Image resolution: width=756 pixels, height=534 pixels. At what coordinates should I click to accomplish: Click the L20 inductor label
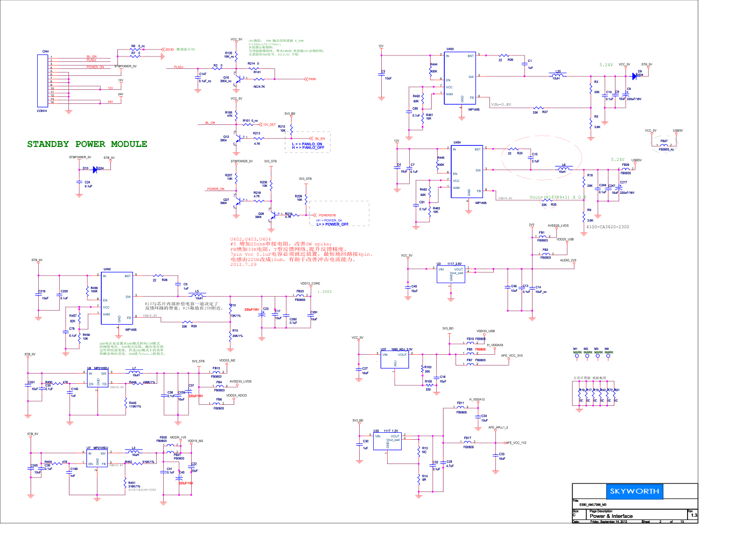pos(558,72)
